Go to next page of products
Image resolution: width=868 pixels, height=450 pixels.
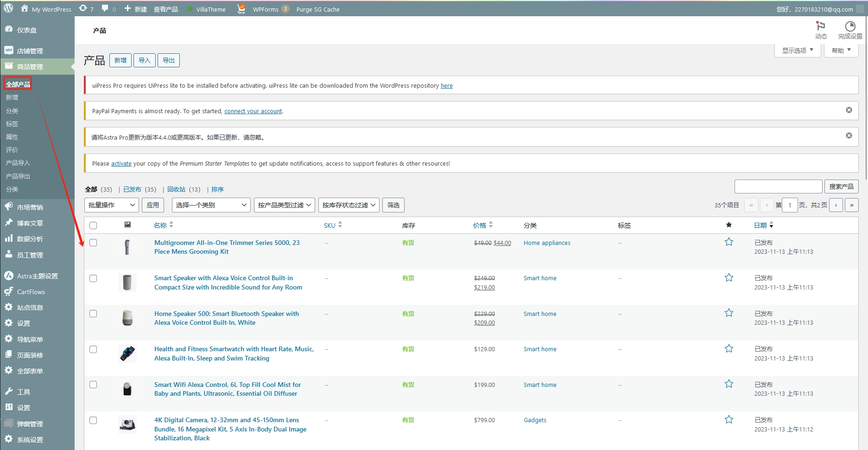[836, 205]
